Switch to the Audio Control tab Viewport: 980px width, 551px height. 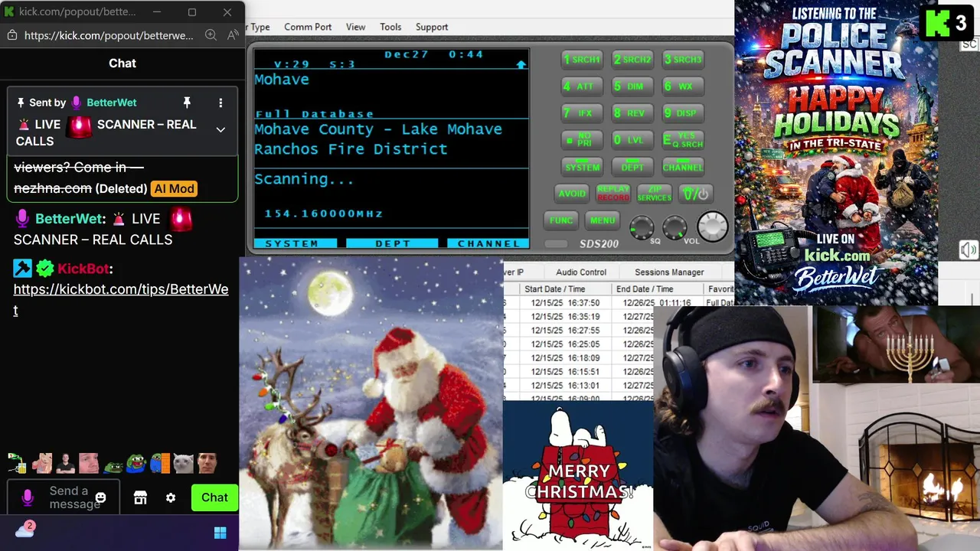(581, 272)
